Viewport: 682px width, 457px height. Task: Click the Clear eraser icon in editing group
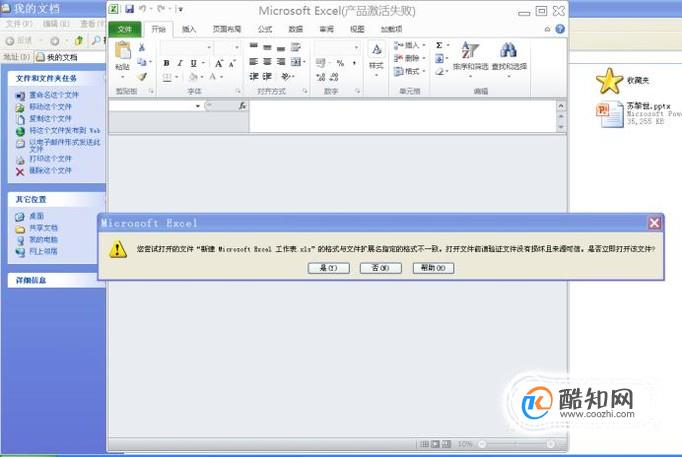(x=439, y=71)
